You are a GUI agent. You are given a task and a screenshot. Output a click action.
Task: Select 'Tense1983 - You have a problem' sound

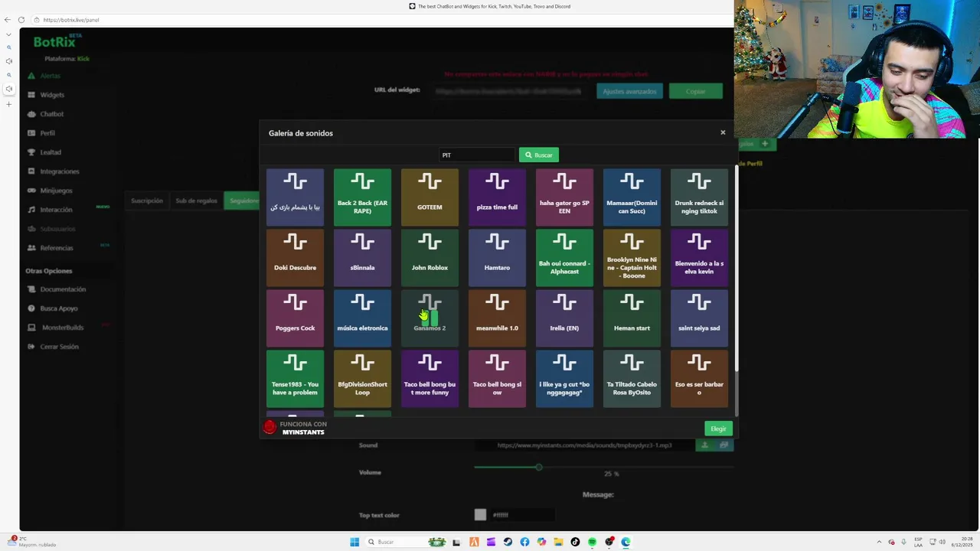(295, 378)
